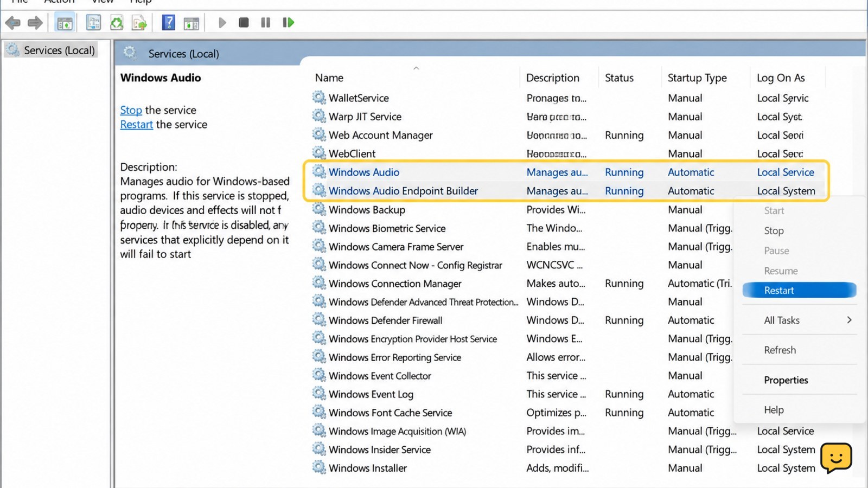
Task: Choose Pause in the context menu
Action: click(x=776, y=251)
